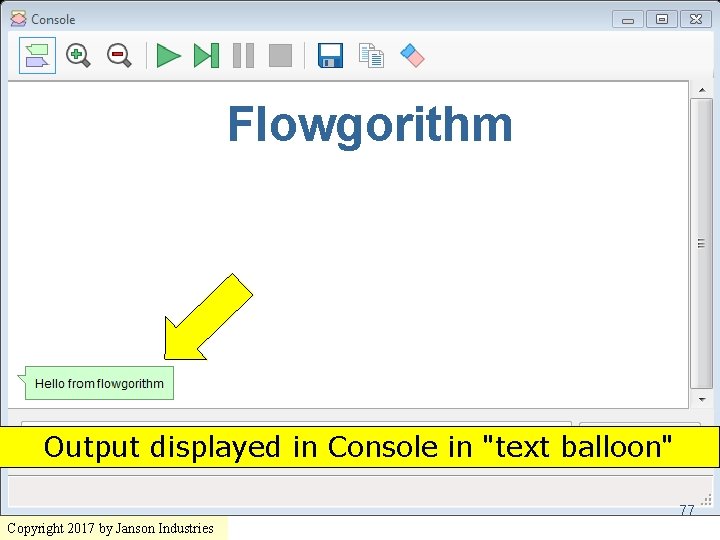The image size is (720, 540).
Task: Click the zoom out magnifier icon
Action: coord(119,56)
